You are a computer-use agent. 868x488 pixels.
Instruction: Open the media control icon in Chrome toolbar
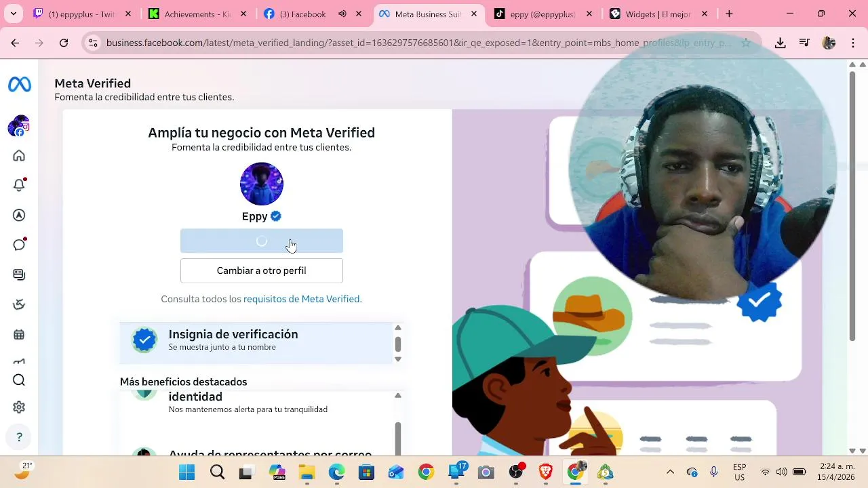[804, 43]
